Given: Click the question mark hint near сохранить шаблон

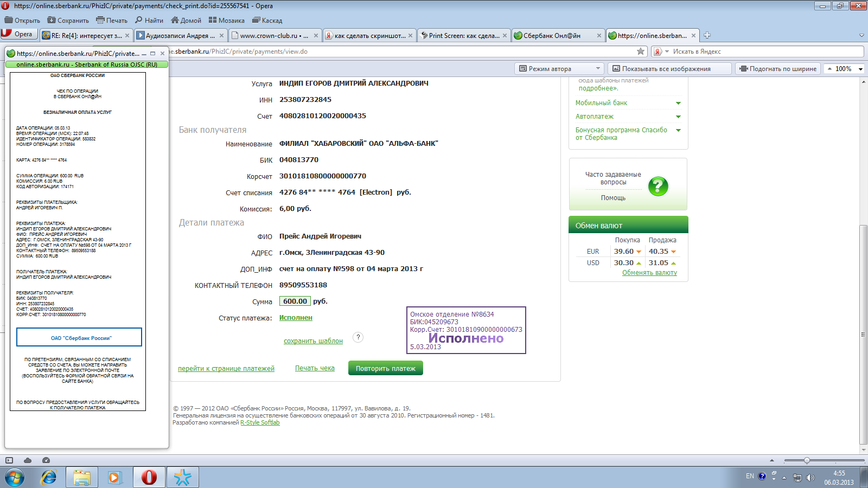Looking at the screenshot, I should tap(358, 337).
